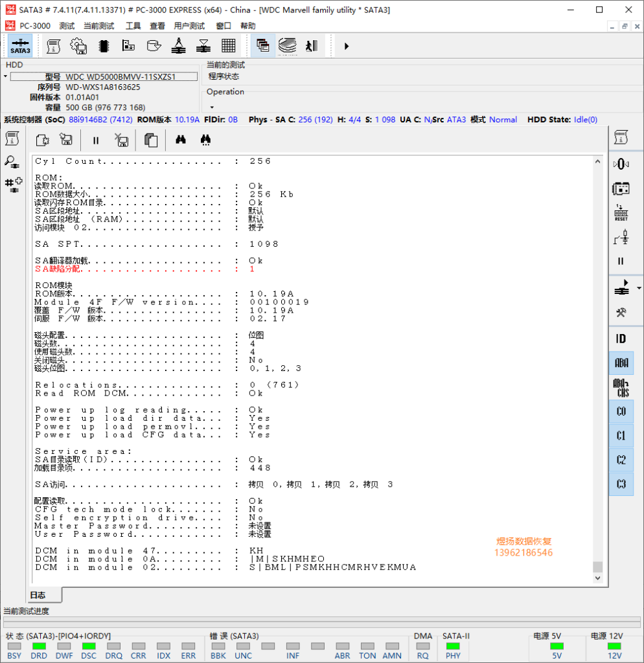
Task: Toggle the ABA mode button
Action: [621, 363]
